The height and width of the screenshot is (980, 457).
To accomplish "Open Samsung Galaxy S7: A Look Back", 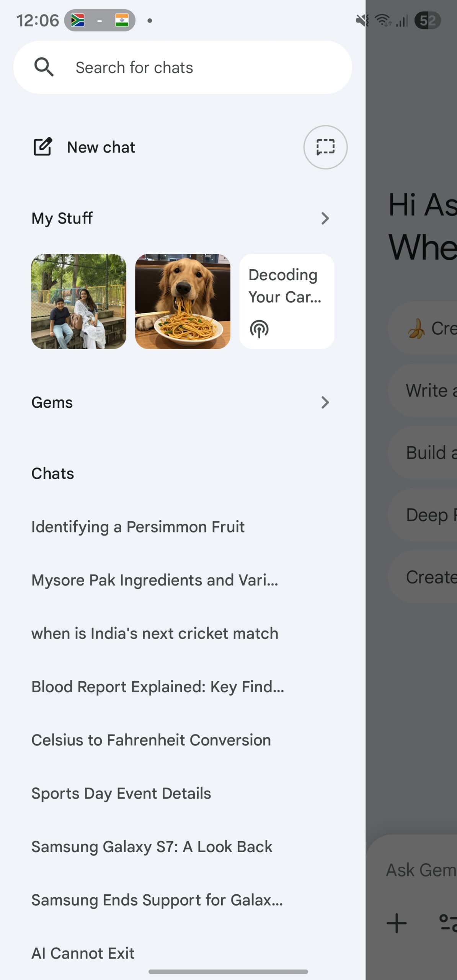I will [x=152, y=846].
